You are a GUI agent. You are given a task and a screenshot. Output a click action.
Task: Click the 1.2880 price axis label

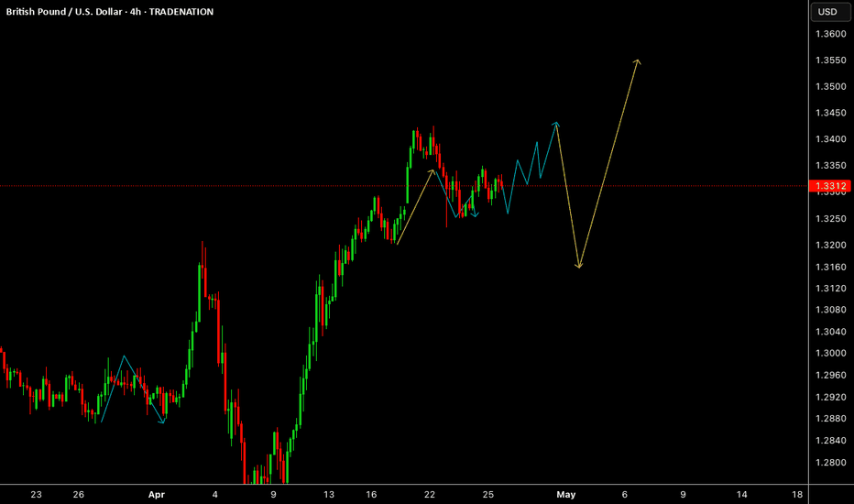click(x=830, y=419)
